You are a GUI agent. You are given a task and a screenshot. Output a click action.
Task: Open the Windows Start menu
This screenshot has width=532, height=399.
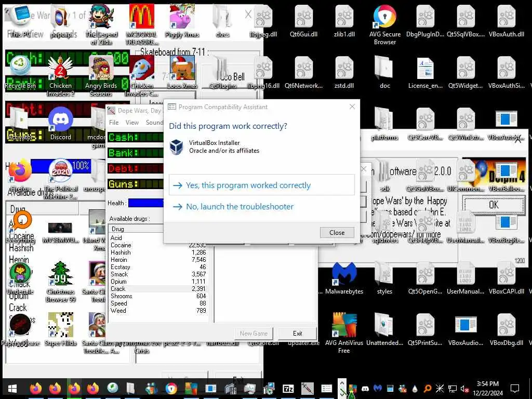pyautogui.click(x=12, y=389)
